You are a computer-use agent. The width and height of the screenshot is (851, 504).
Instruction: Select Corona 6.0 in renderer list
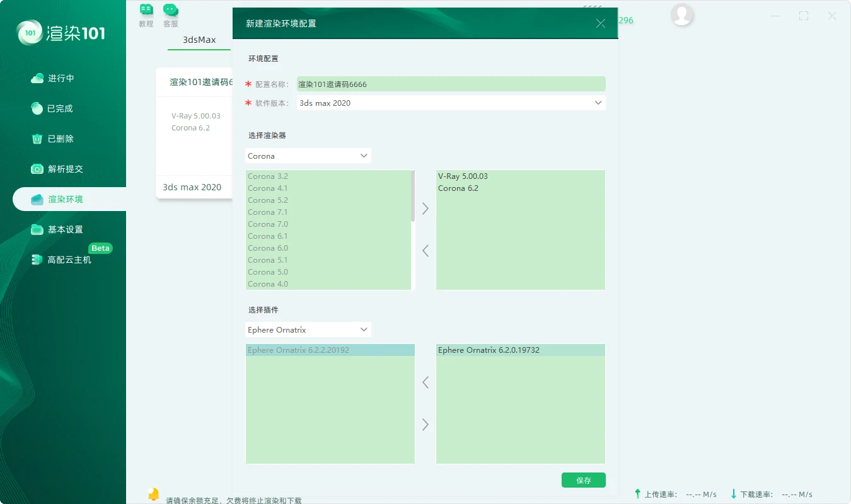[x=328, y=248]
